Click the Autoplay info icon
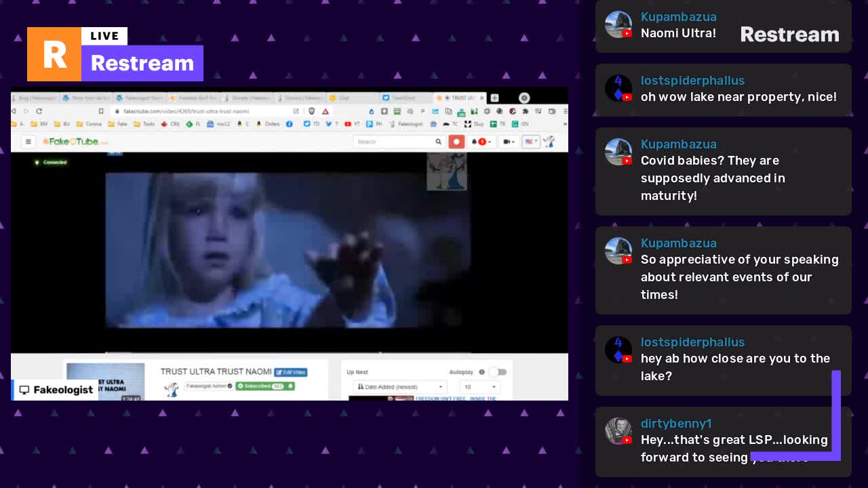868x488 pixels. click(481, 372)
